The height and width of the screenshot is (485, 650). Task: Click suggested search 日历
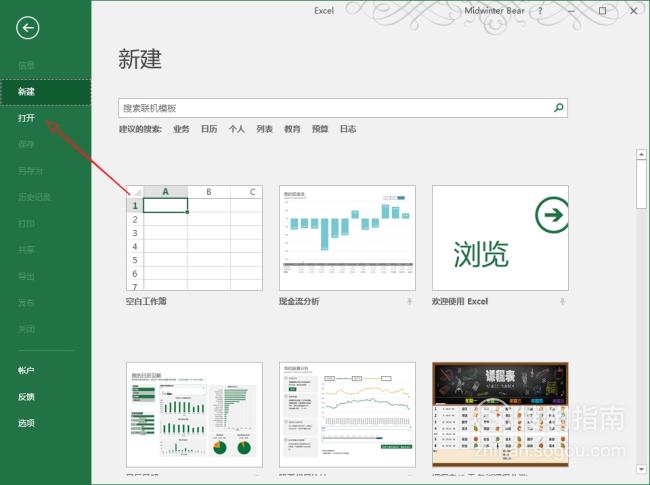tap(209, 129)
